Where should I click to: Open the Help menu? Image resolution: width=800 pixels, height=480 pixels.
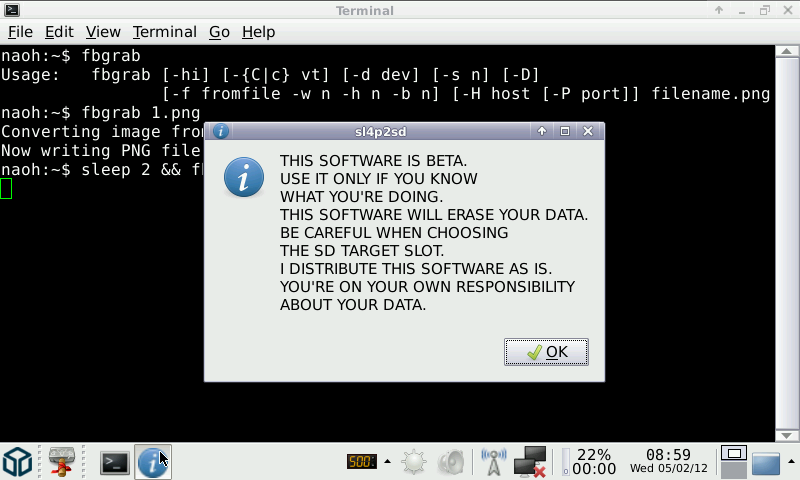tap(258, 32)
